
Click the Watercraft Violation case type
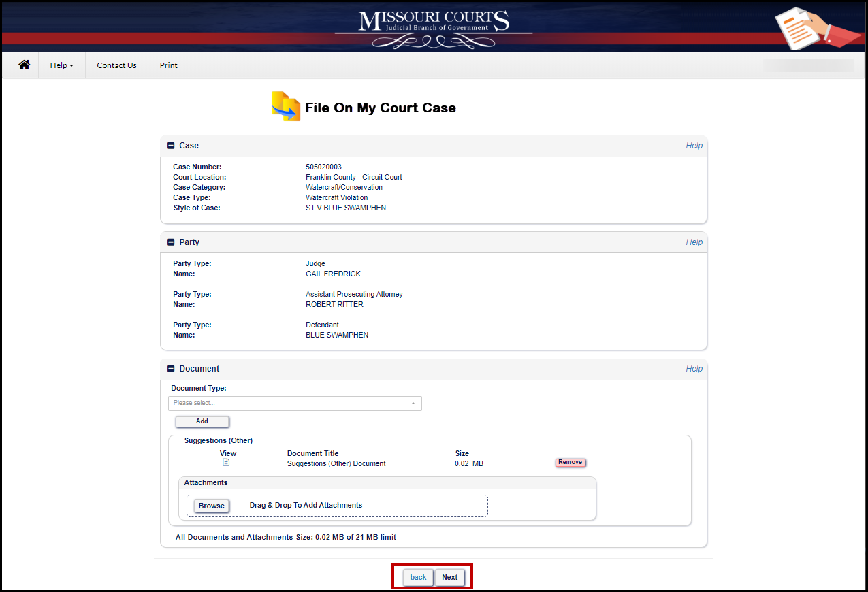click(336, 197)
